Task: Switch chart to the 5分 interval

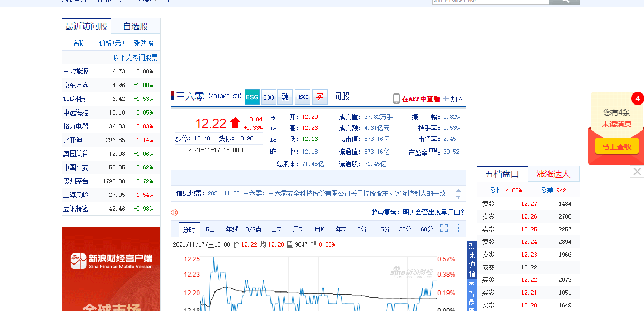Action: click(362, 229)
